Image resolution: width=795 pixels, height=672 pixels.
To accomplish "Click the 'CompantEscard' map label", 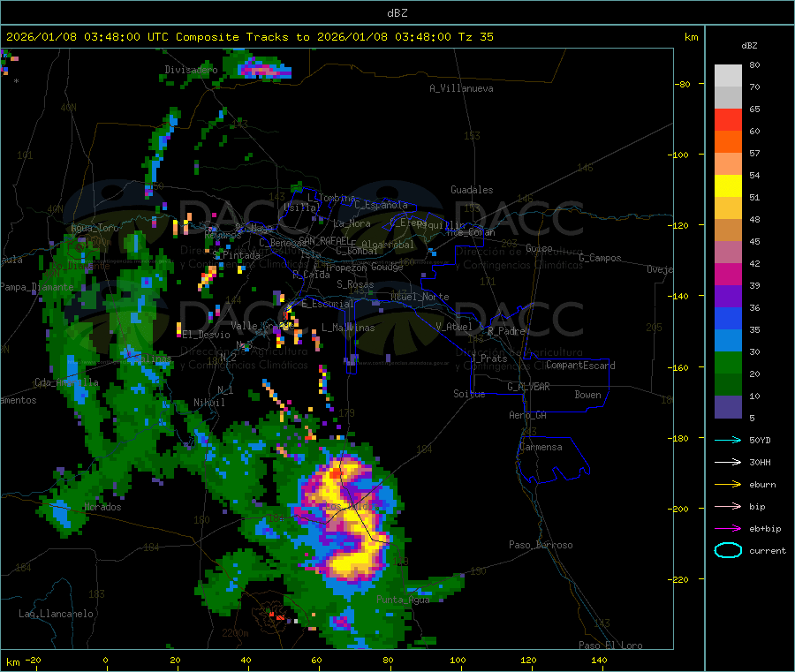I will pos(580,365).
